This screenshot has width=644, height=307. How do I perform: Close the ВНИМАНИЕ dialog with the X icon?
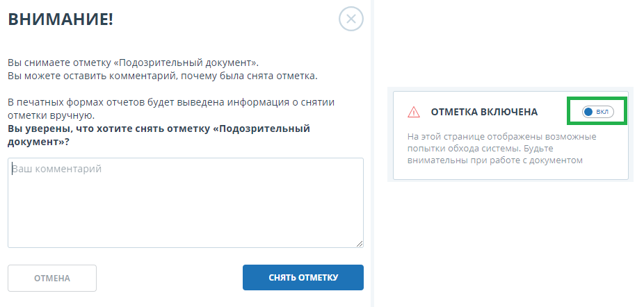click(x=351, y=19)
